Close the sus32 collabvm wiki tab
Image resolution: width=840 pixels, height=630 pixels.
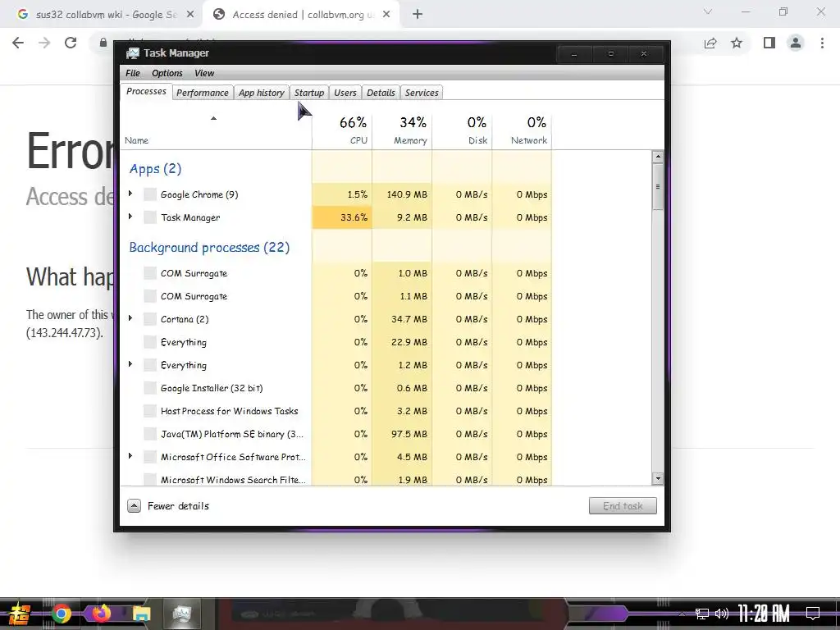coord(190,15)
